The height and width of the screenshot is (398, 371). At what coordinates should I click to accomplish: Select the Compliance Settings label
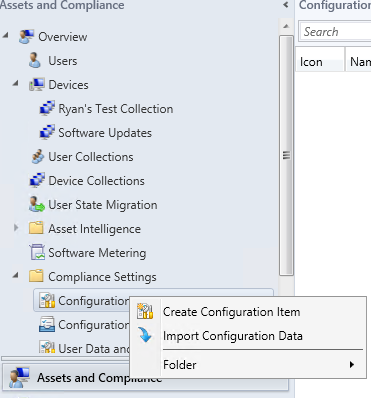click(x=102, y=277)
